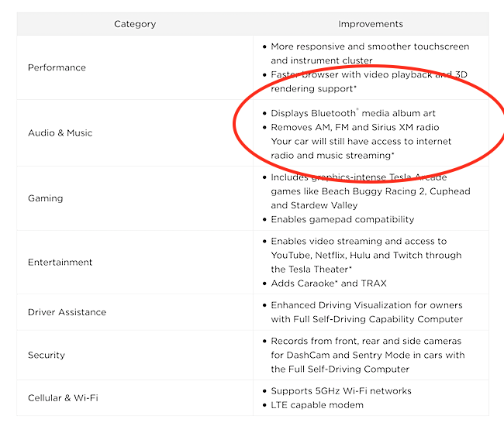Viewport: 504px width, 426px height.
Task: Click 'Enhanced Driving Visualization for owners' text
Action: pos(367,305)
